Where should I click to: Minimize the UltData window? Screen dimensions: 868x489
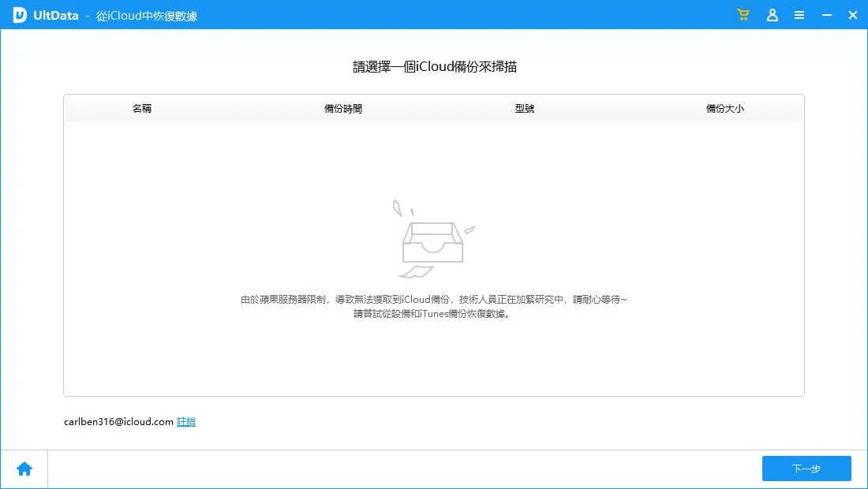pos(826,16)
